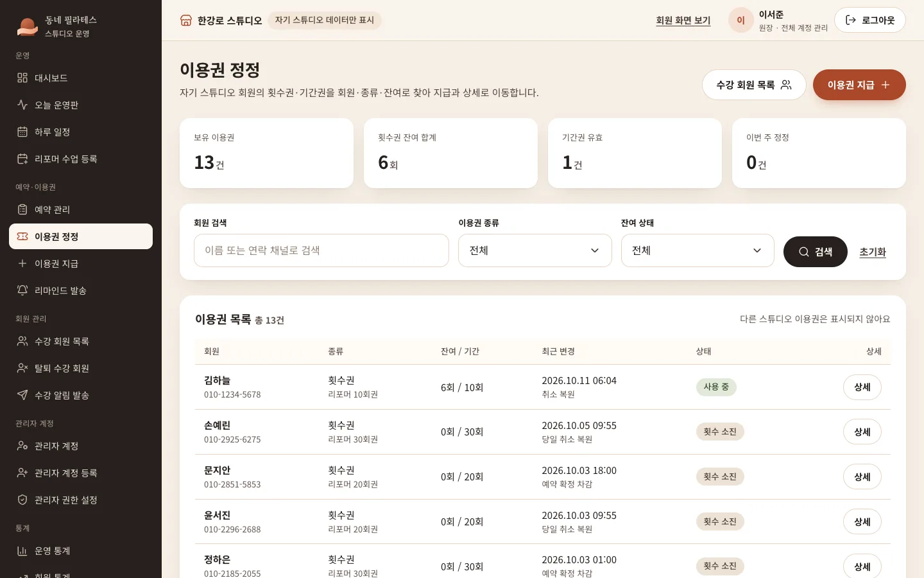Click 당일 취소 복원 in 윤서진 row

[x=567, y=530]
